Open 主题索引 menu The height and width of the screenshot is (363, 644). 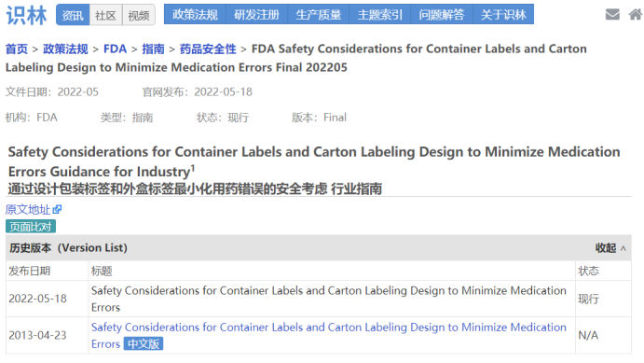380,14
